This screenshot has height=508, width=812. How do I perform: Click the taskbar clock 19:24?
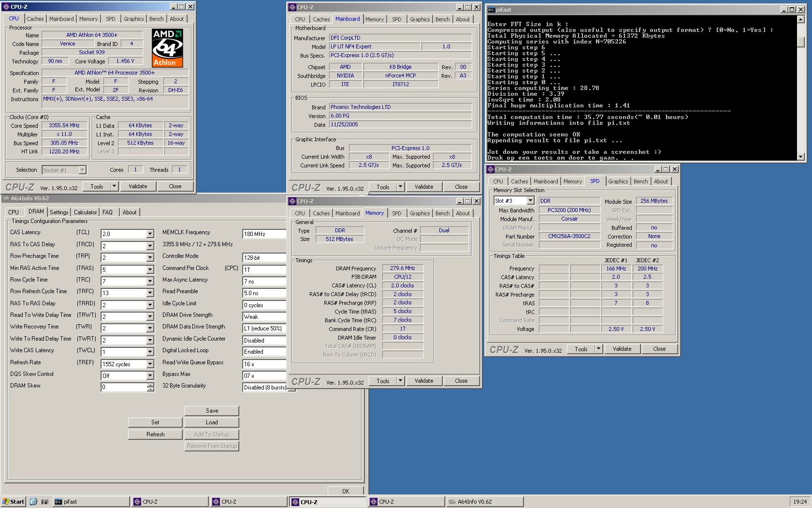(x=800, y=502)
